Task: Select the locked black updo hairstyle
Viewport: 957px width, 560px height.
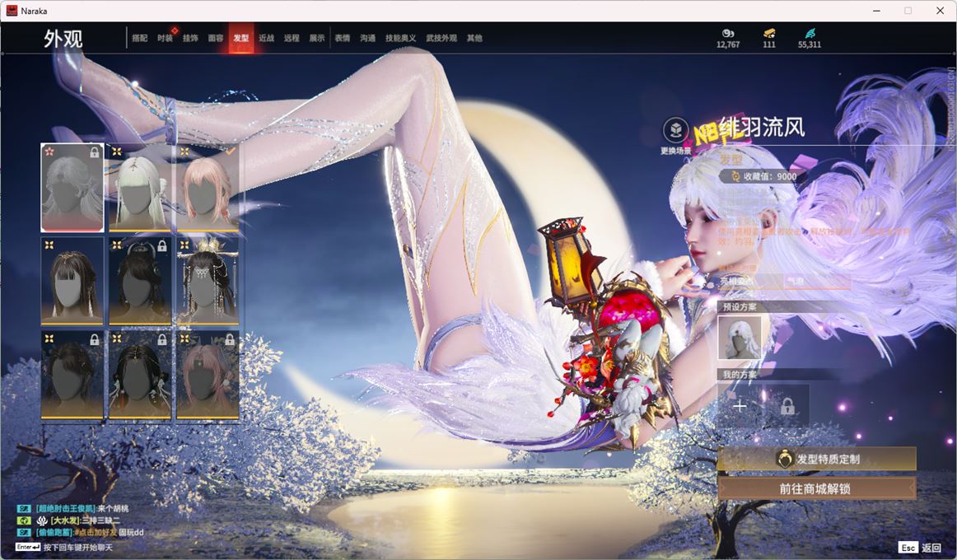Action: [x=140, y=281]
